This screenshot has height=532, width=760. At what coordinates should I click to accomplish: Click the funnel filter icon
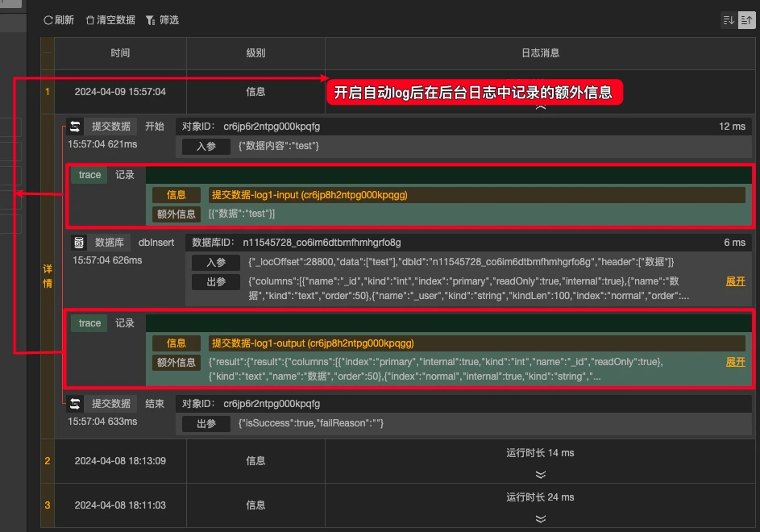(x=150, y=20)
